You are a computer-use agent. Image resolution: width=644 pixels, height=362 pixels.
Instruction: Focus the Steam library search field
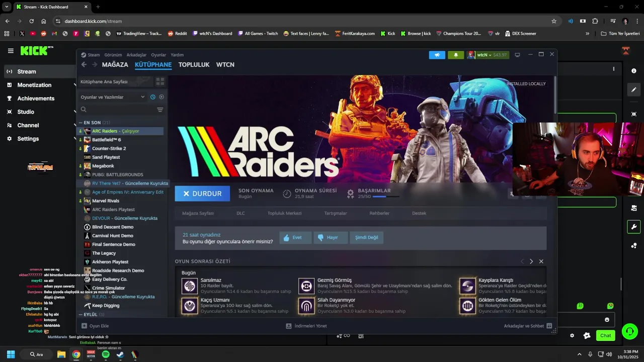pyautogui.click(x=121, y=110)
